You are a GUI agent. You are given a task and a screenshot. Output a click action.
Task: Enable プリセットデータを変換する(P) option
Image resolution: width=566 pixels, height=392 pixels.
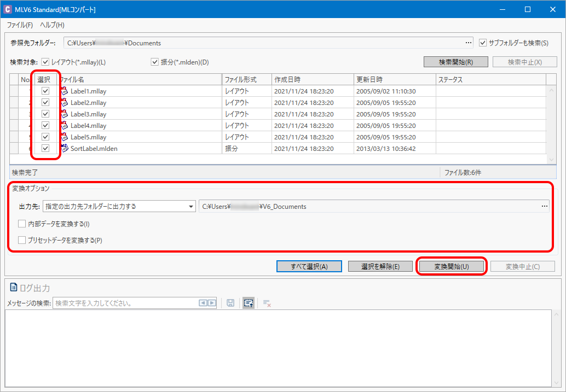(x=22, y=240)
